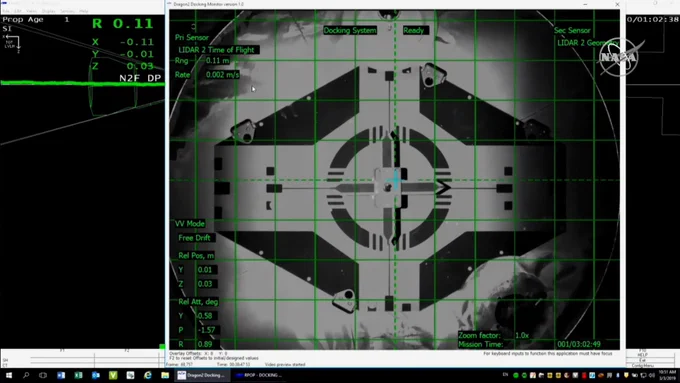Image resolution: width=680 pixels, height=383 pixels.
Task: Switch to RPOP - DOCKING taskbar button
Action: (259, 375)
